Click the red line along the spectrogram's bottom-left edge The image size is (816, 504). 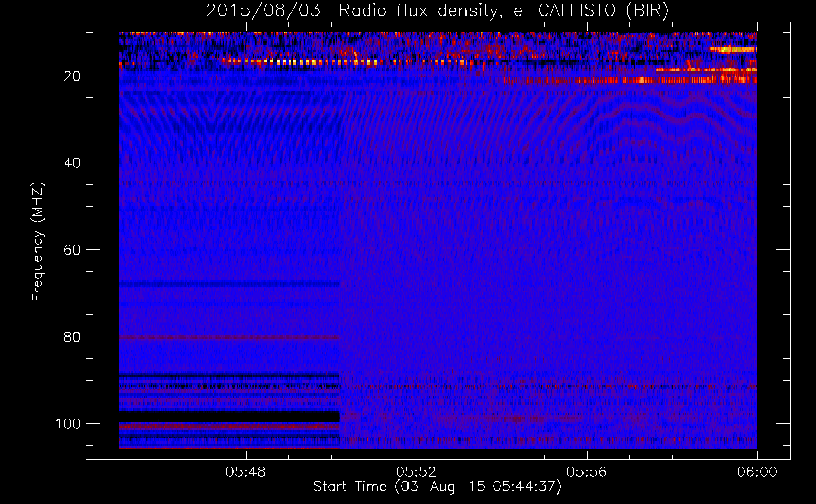(x=229, y=448)
